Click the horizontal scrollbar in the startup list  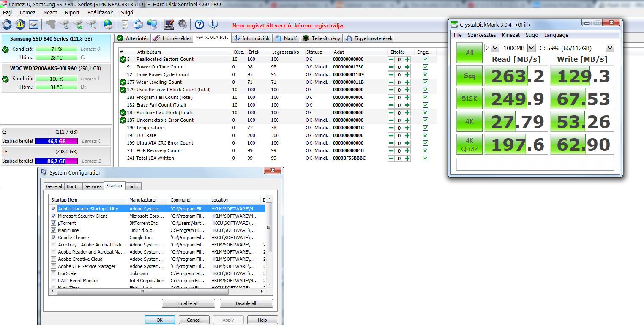click(142, 291)
